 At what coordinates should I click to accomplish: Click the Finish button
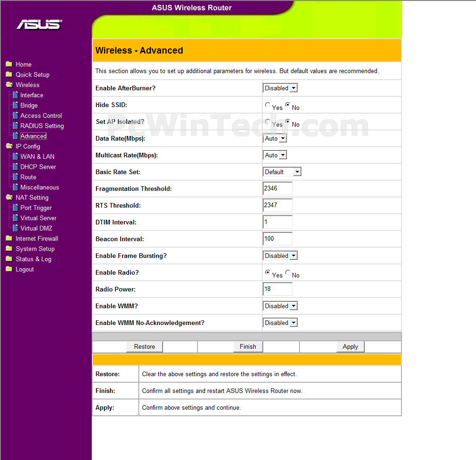[248, 346]
